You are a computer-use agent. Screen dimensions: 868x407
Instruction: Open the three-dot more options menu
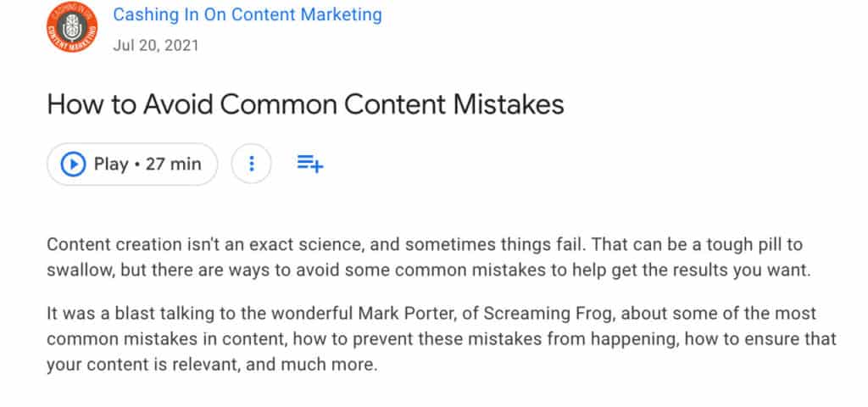pyautogui.click(x=251, y=164)
